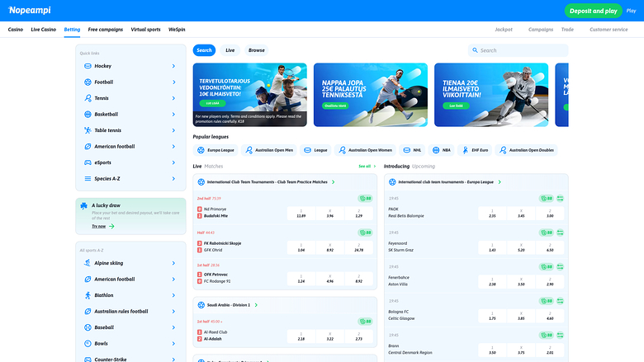Expand Species A-Z chevron arrow
The height and width of the screenshot is (362, 644).
173,179
